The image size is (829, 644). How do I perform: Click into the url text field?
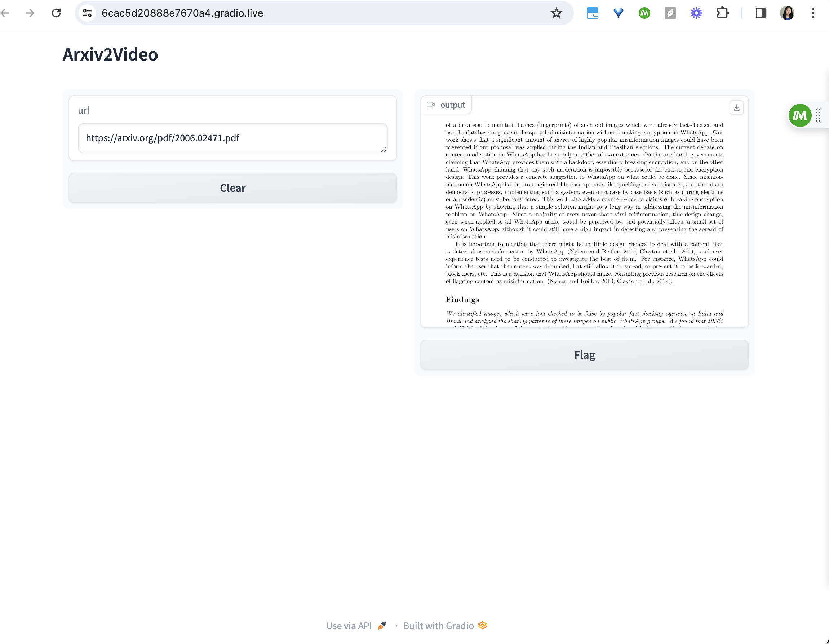click(x=232, y=138)
